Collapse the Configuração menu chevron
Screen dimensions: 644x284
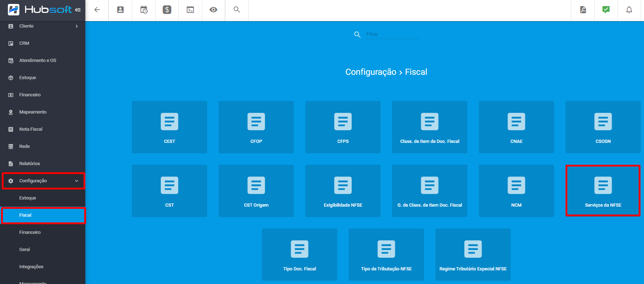click(x=76, y=181)
